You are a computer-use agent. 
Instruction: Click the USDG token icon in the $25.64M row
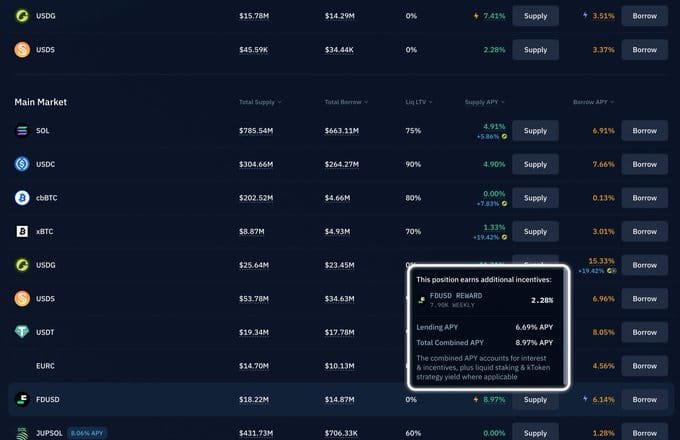[22, 265]
